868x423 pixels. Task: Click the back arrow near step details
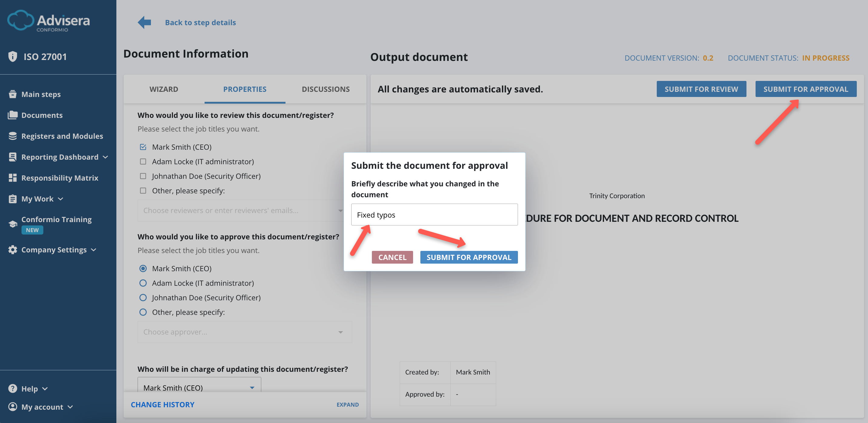click(144, 22)
